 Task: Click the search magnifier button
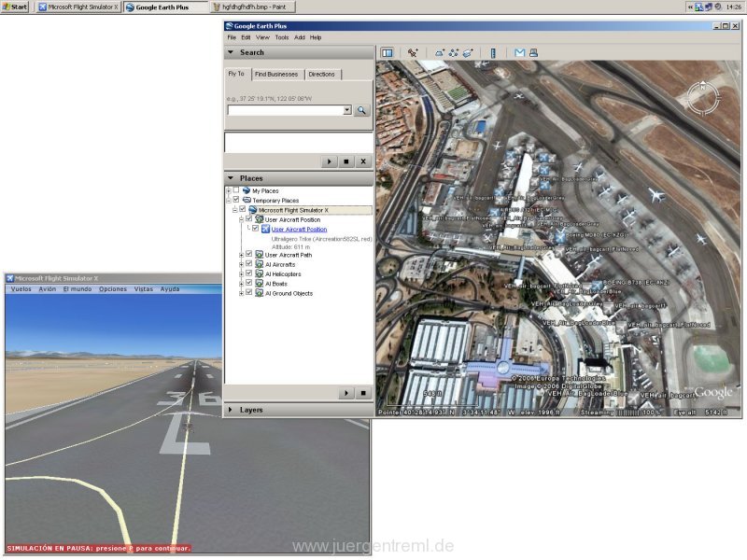(361, 110)
